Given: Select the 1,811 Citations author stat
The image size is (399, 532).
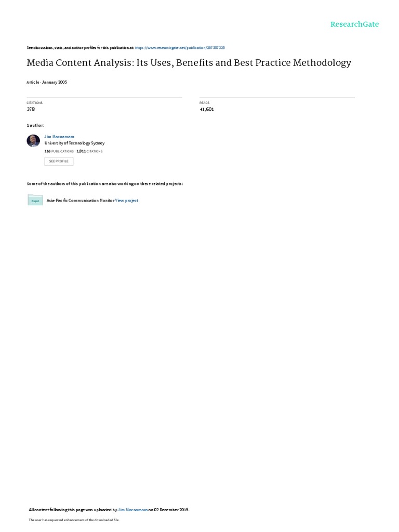Looking at the screenshot, I should tap(89, 151).
